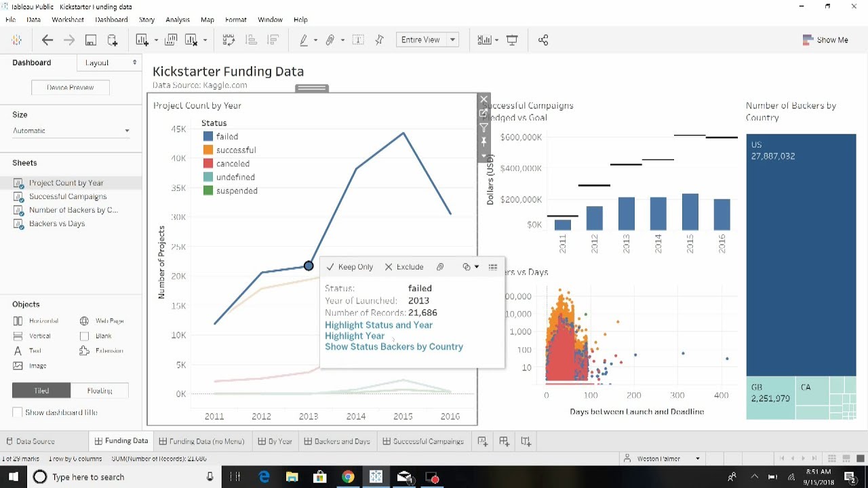This screenshot has height=488, width=868.
Task: Select the Successful Campaigns sheet in list
Action: tap(68, 197)
